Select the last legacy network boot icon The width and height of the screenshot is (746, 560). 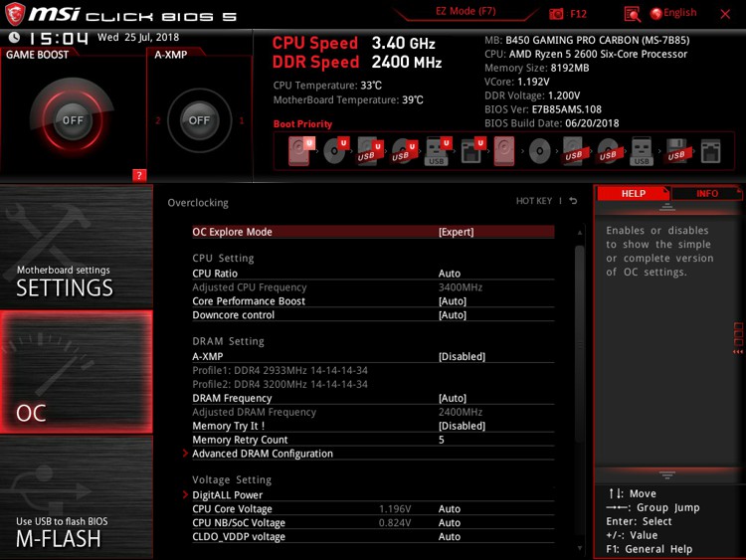pos(710,151)
